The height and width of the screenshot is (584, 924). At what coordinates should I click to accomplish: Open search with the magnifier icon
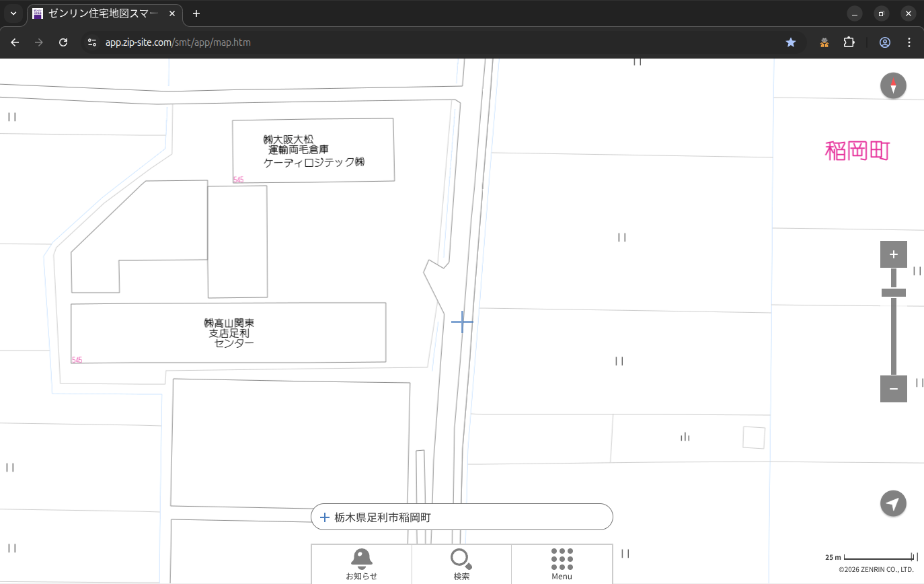point(461,564)
